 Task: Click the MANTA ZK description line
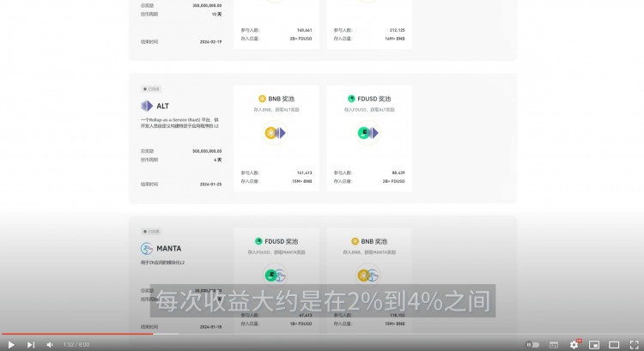click(162, 263)
